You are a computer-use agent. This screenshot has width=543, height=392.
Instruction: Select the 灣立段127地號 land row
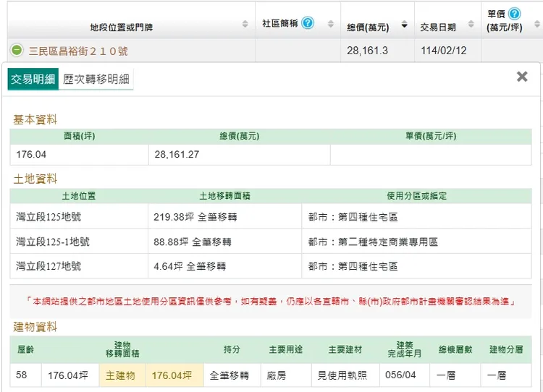tap(271, 266)
